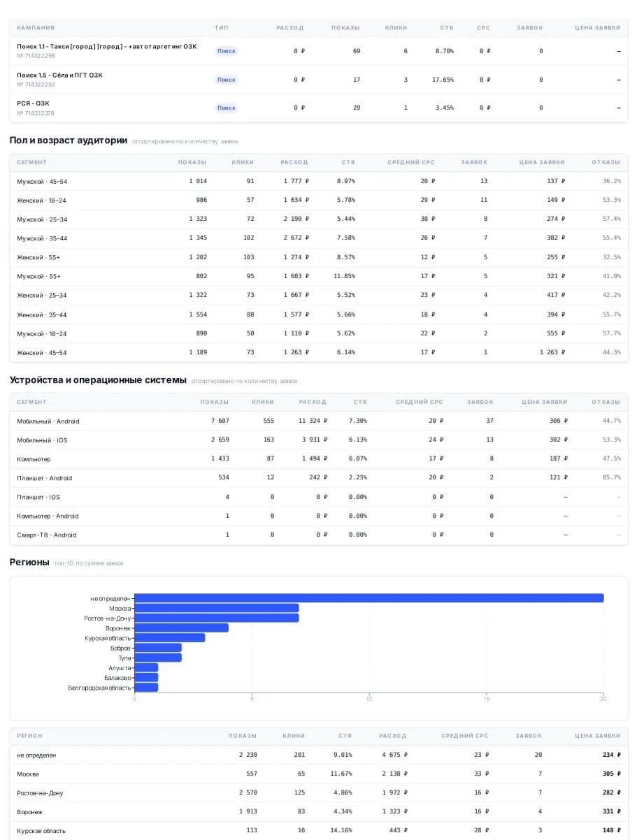Click the Тула bar in the regions chart
637x840 pixels.
click(x=157, y=658)
